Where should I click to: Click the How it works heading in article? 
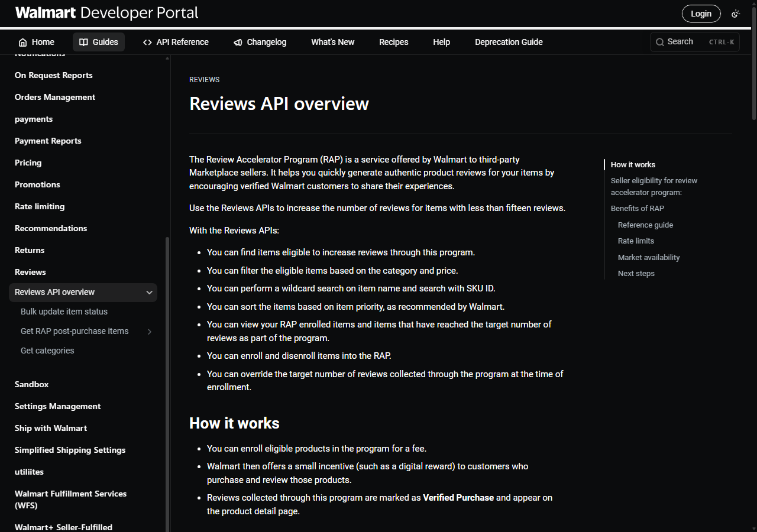click(234, 423)
